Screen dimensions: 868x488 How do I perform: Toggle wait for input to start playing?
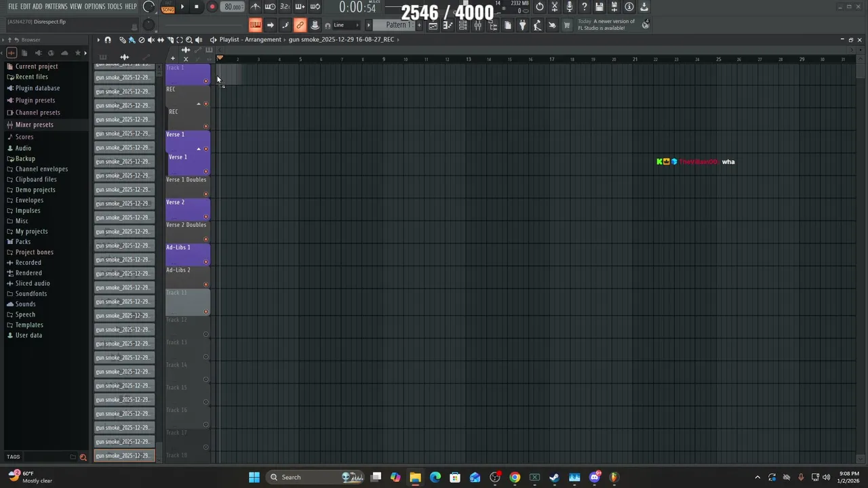click(270, 7)
